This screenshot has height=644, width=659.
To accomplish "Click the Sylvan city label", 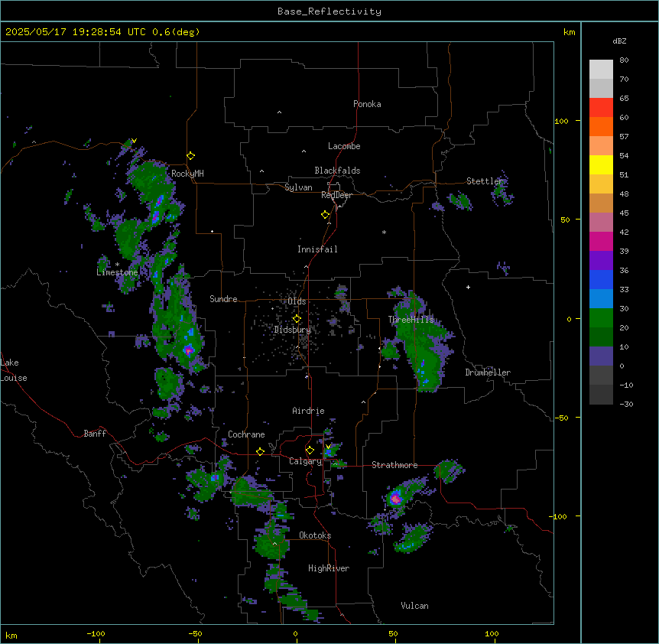I will 298,187.
